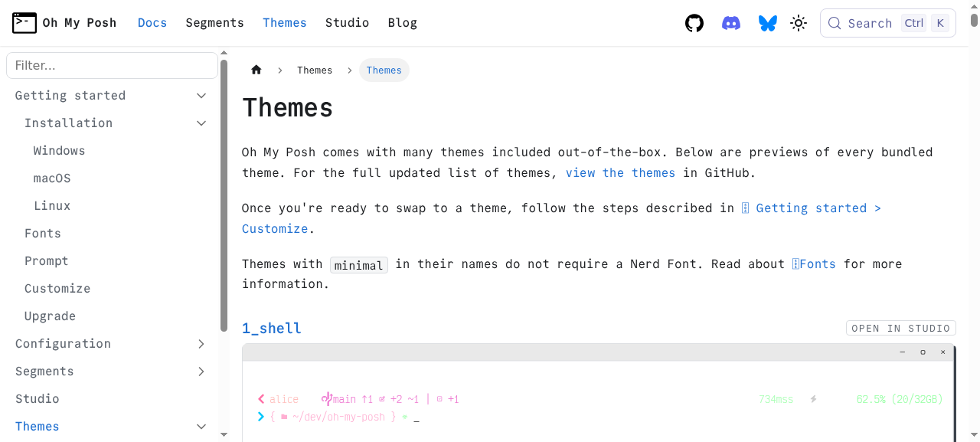The height and width of the screenshot is (442, 980).
Task: Collapse the Themes chevron in the sidebar
Action: pos(201,427)
